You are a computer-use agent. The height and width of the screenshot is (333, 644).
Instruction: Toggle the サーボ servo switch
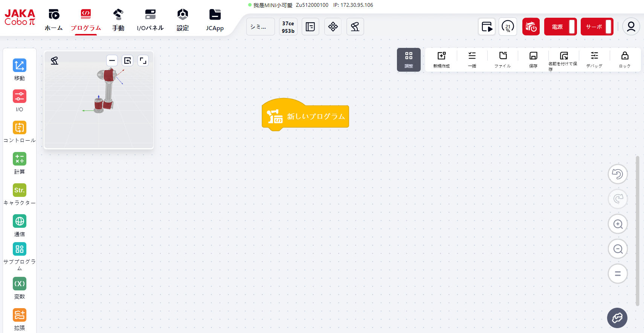pos(597,27)
